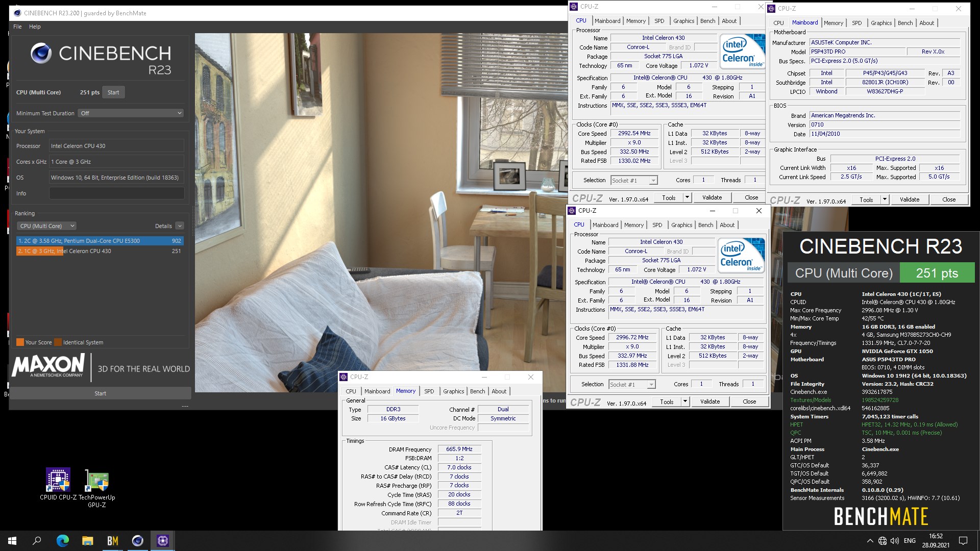Image resolution: width=980 pixels, height=551 pixels.
Task: Click the Intel Celeron logo in top CPU-Z window
Action: point(742,51)
